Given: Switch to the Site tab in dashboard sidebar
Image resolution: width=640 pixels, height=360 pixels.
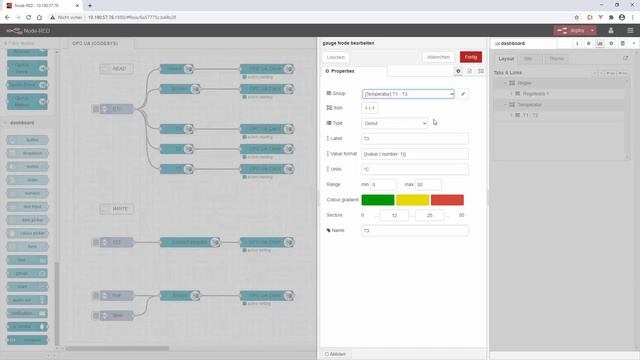Looking at the screenshot, I should coord(528,59).
